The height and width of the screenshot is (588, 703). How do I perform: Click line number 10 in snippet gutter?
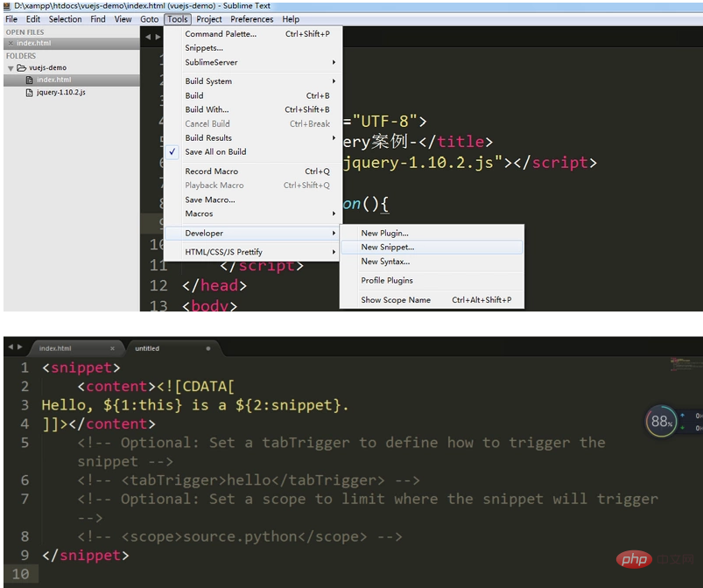[x=21, y=574]
